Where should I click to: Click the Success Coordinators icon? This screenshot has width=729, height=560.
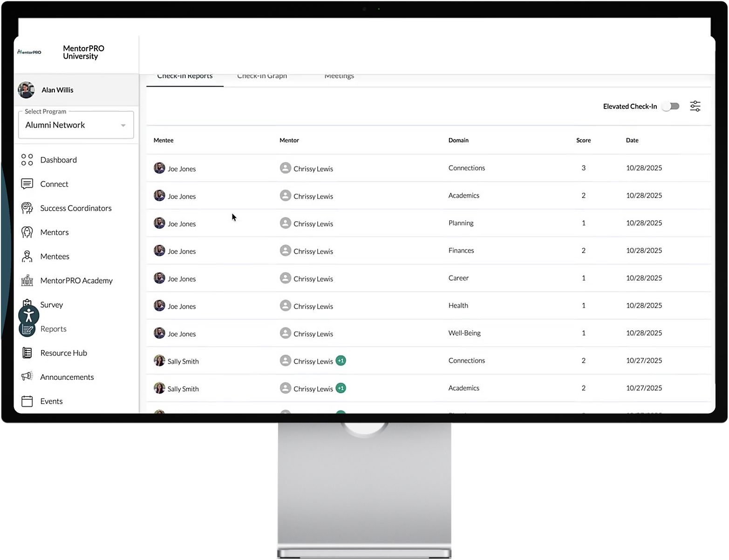click(x=27, y=208)
